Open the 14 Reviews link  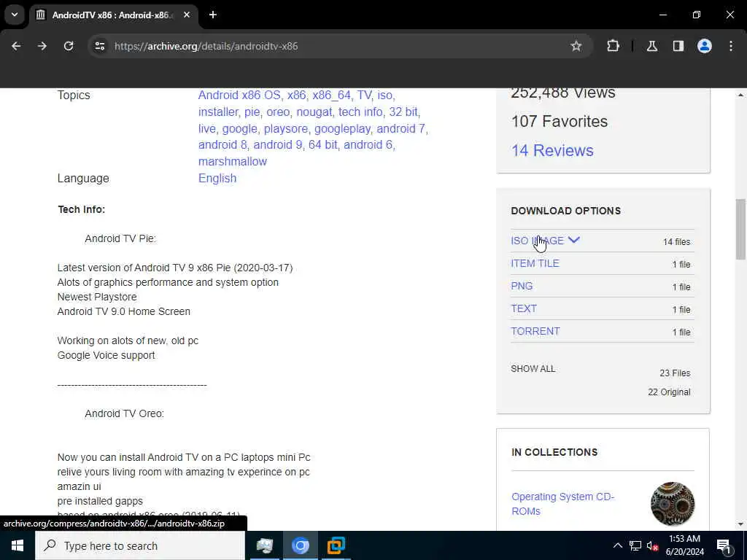pyautogui.click(x=552, y=150)
